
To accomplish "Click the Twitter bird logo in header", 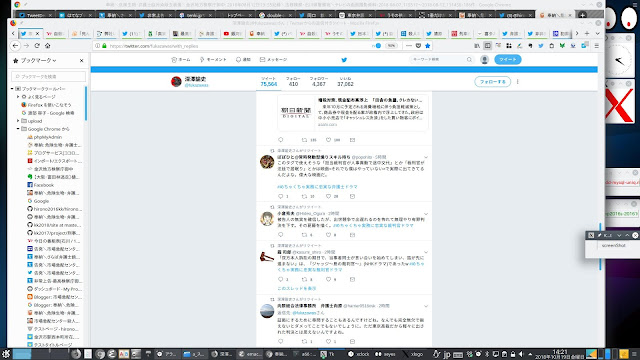I will [344, 60].
